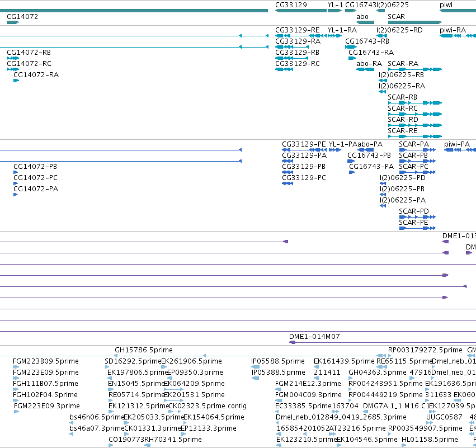Click the CG33129-RA transcript label
This screenshot has width=476, height=448.
[x=298, y=41]
